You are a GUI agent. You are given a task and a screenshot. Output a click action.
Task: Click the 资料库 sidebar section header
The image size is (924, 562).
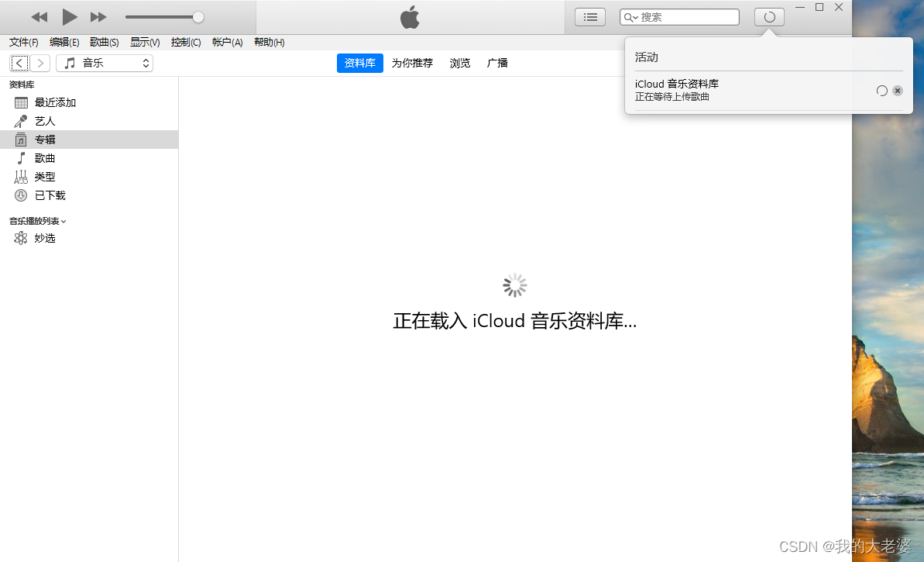point(22,85)
